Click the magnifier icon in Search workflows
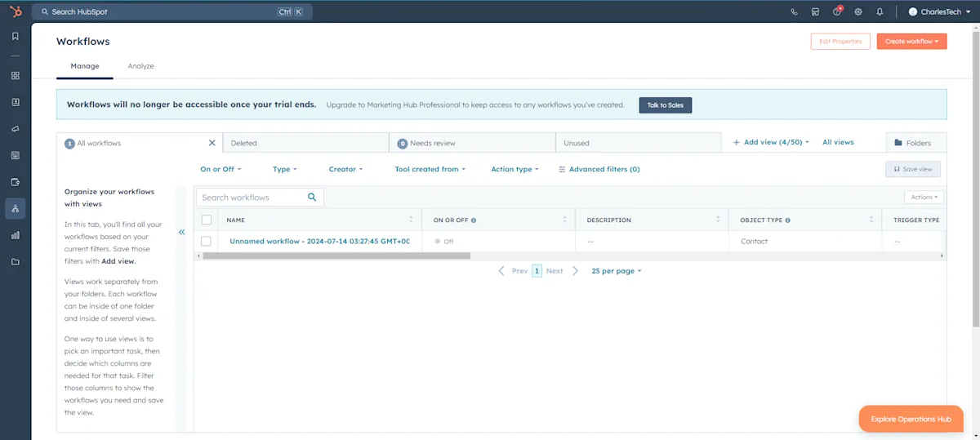 (x=312, y=197)
